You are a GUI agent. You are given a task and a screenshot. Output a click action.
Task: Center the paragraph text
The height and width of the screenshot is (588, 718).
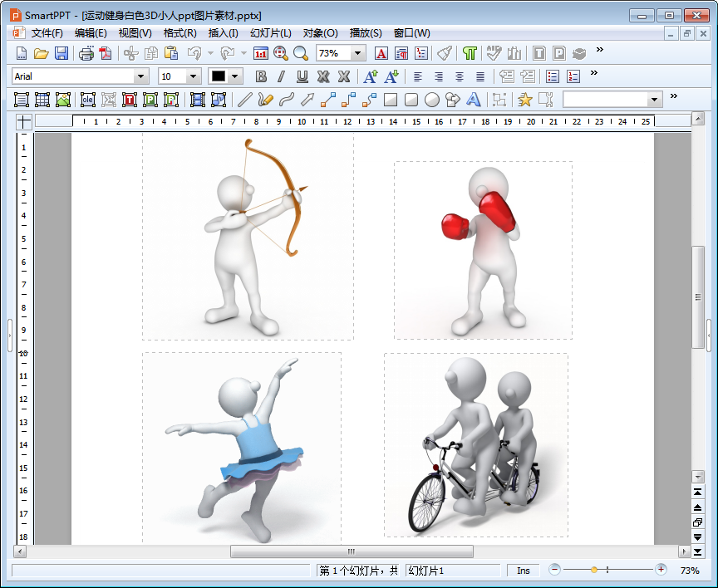(x=460, y=76)
